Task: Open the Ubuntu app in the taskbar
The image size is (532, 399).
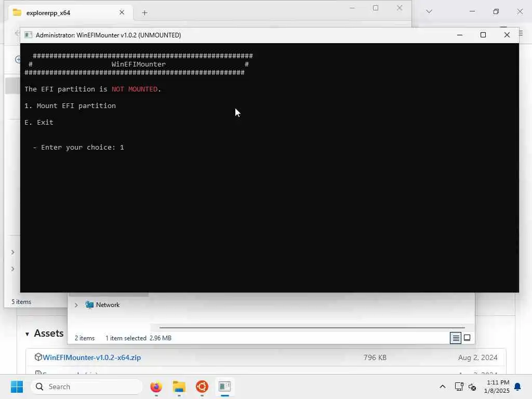Action: click(202, 387)
